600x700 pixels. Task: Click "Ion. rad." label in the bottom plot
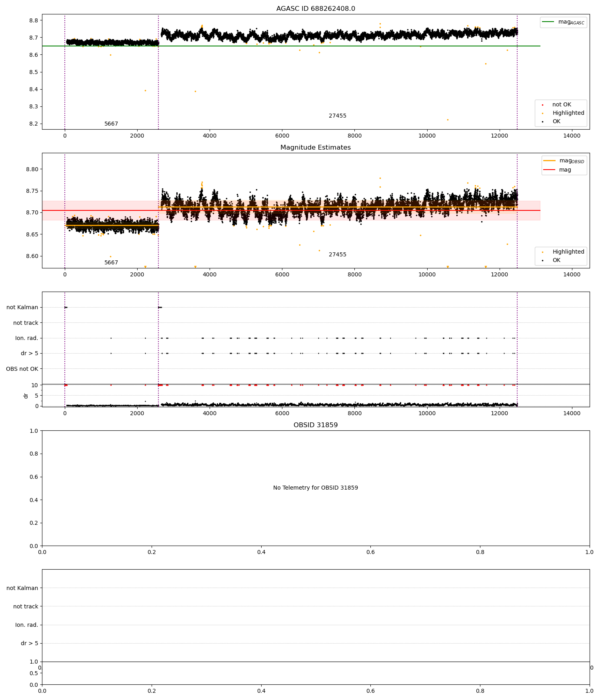pos(27,625)
